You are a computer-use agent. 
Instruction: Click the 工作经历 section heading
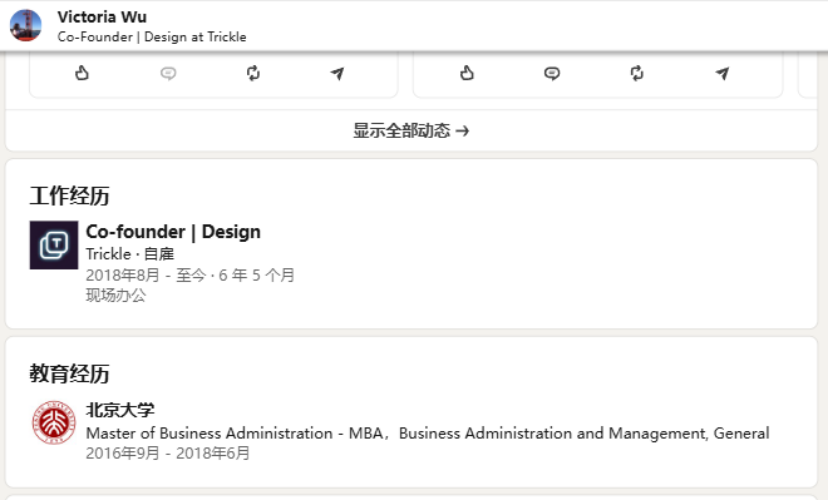point(69,196)
